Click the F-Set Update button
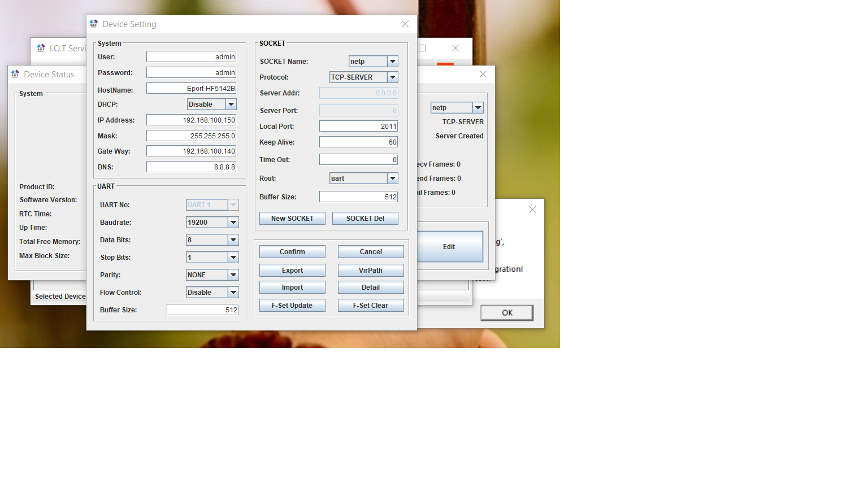 tap(292, 306)
